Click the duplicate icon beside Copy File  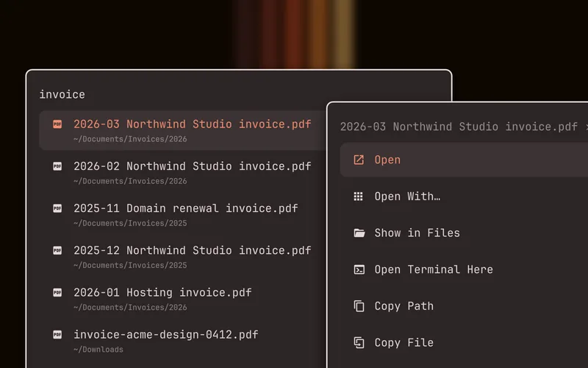click(359, 342)
